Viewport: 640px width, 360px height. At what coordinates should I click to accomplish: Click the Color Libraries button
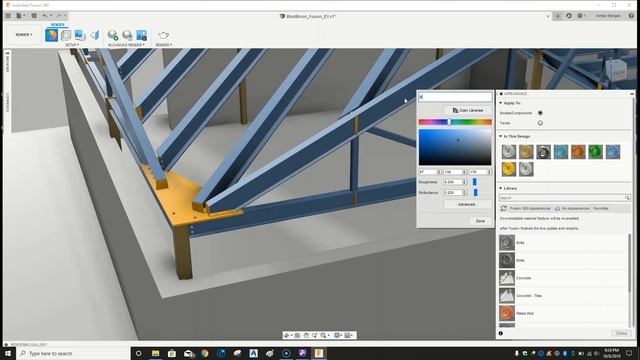pos(467,111)
